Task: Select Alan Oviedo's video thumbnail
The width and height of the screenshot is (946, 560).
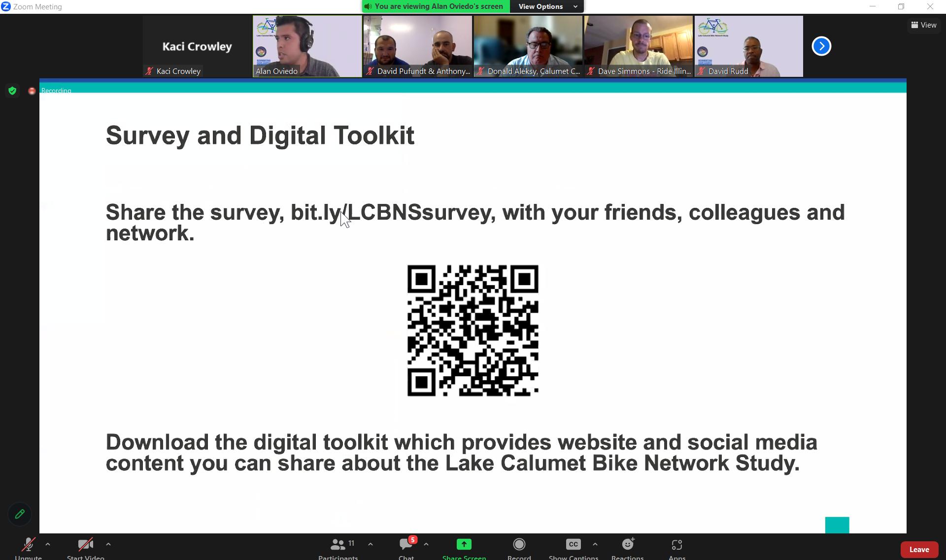Action: 307,46
